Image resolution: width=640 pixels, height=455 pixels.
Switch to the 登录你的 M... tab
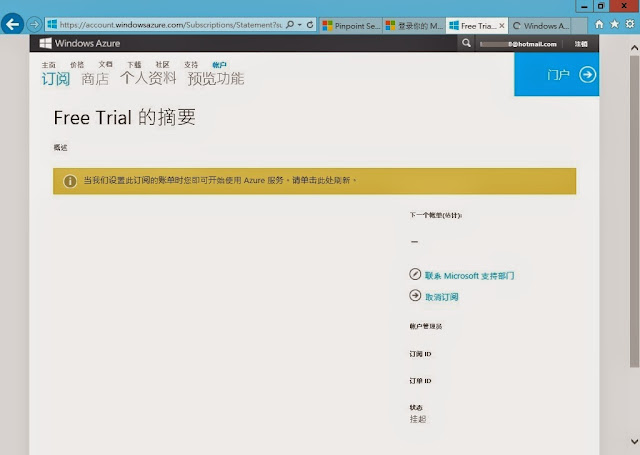click(414, 26)
